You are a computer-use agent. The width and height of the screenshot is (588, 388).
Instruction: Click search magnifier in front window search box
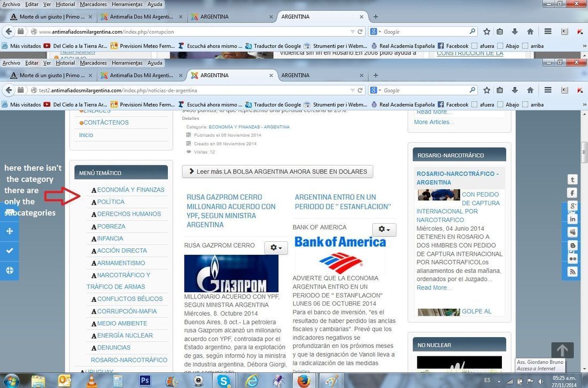(x=473, y=90)
